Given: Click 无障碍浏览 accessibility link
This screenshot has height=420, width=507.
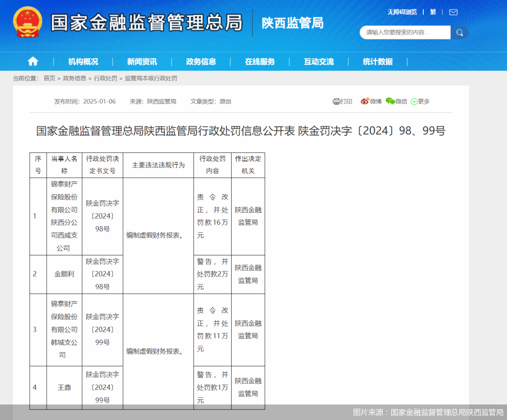Looking at the screenshot, I should point(402,12).
